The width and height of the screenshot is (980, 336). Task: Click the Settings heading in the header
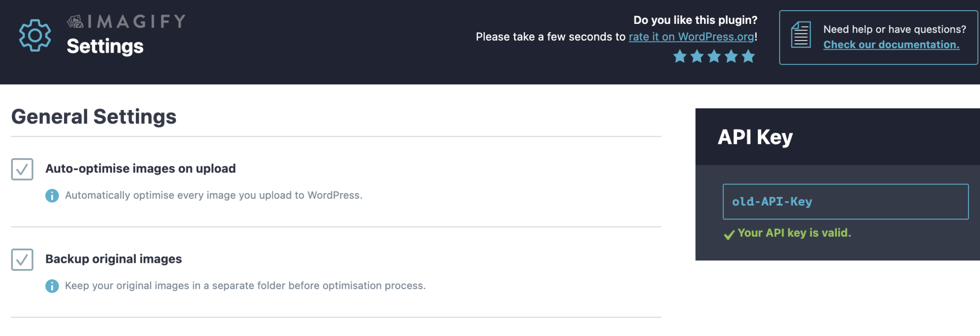pos(105,46)
